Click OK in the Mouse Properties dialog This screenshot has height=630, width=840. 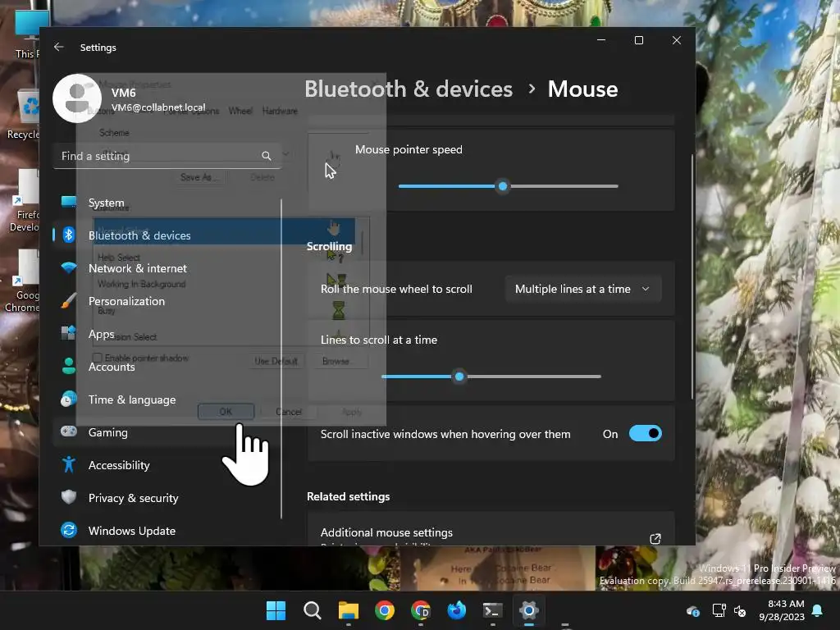[x=226, y=412]
